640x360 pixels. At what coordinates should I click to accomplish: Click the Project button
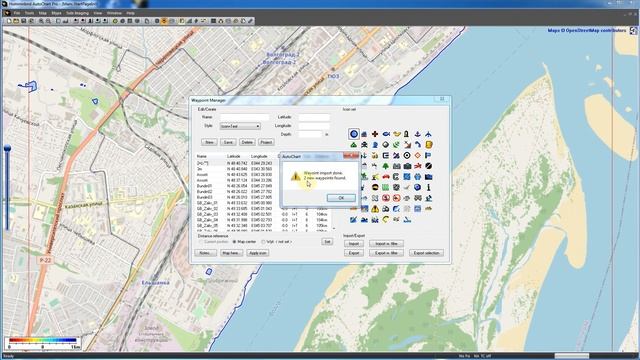tap(266, 142)
